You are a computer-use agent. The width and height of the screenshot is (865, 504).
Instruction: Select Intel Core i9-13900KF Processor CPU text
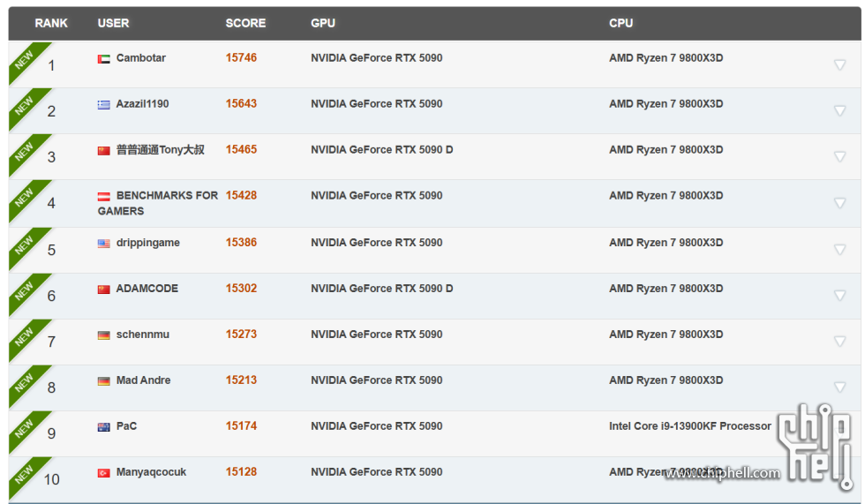(690, 425)
